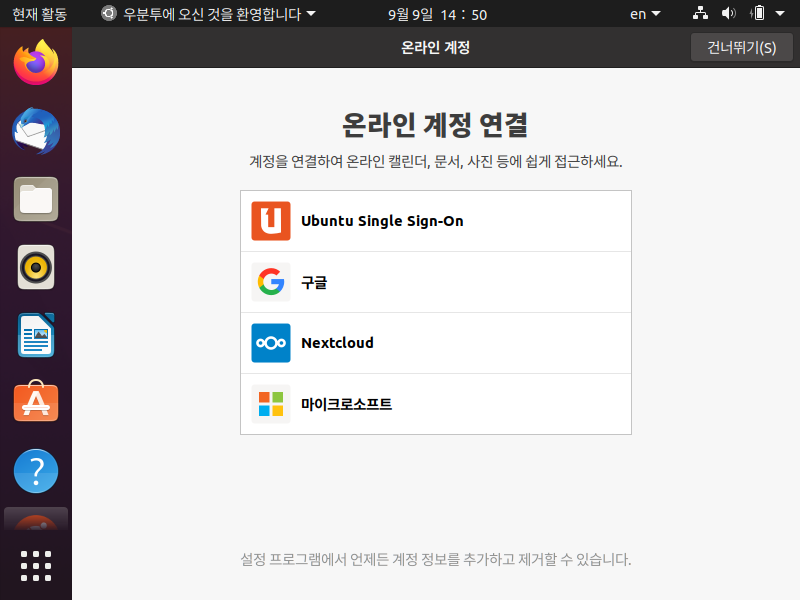Launch Rhythmbox music player
The height and width of the screenshot is (600, 800).
pyautogui.click(x=36, y=267)
